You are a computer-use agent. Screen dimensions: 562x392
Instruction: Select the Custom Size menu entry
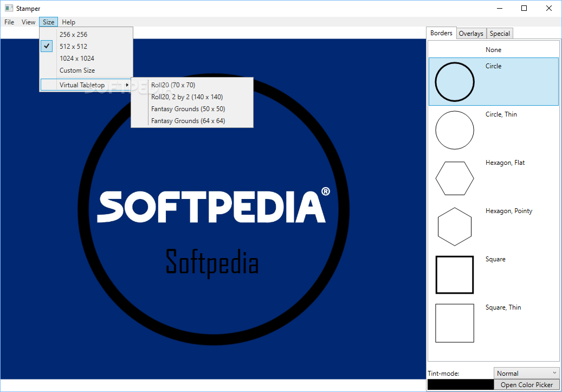[x=86, y=70]
